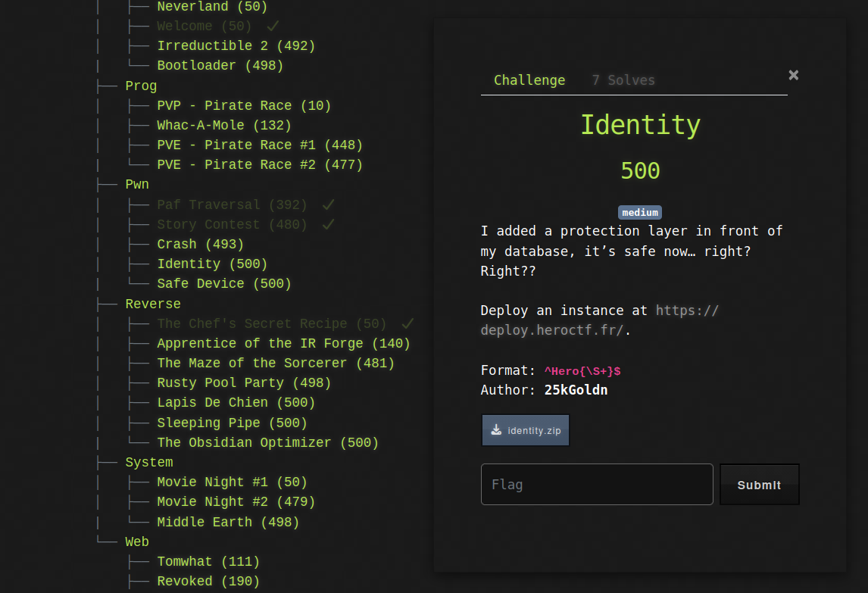Image resolution: width=868 pixels, height=593 pixels.
Task: Open the Whac-A-Mole (132) challenge
Action: pos(223,126)
